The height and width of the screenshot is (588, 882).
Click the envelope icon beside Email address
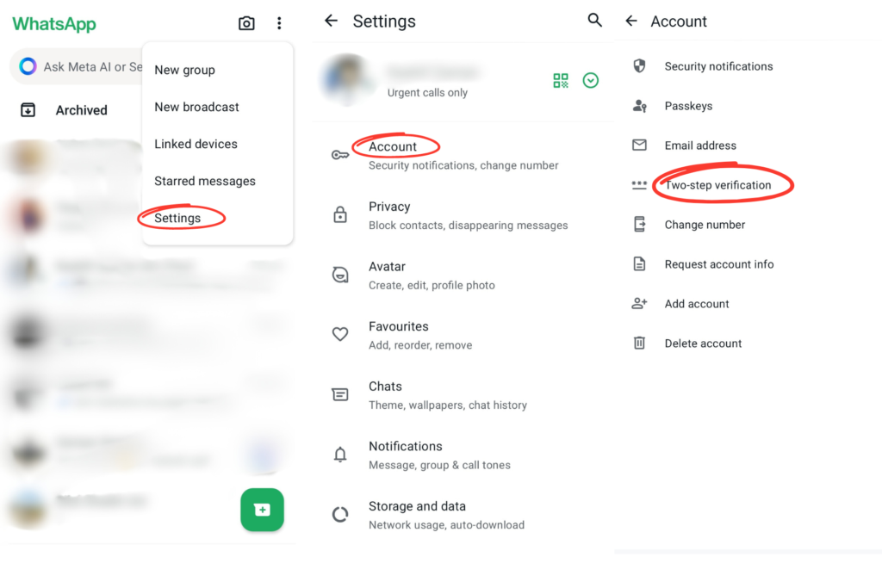point(639,145)
